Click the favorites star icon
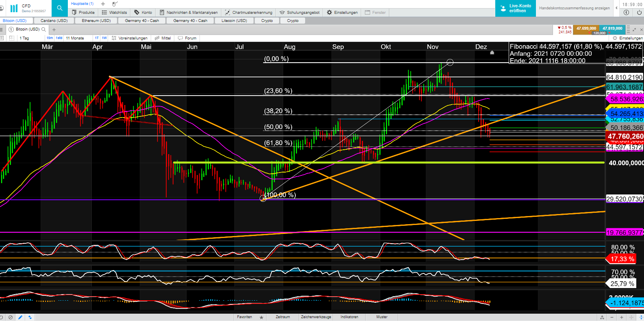Image resolution: width=644 pixels, height=321 pixels. pos(261,317)
